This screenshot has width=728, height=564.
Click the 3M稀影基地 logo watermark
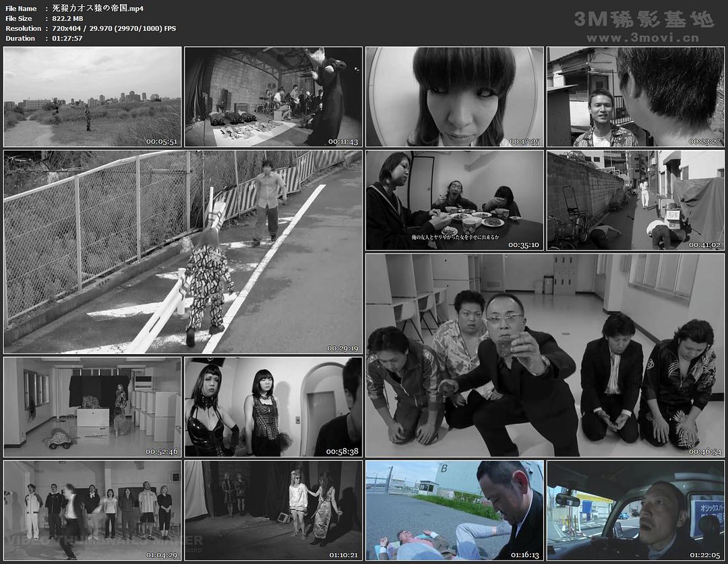click(643, 20)
